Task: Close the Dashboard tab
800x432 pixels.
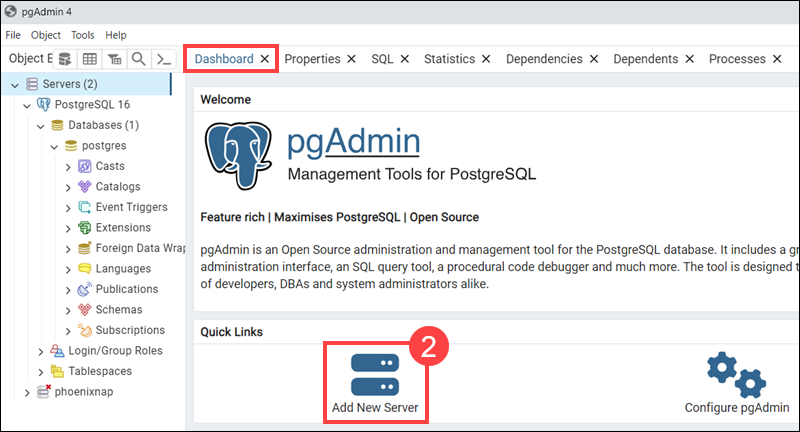Action: (x=265, y=59)
